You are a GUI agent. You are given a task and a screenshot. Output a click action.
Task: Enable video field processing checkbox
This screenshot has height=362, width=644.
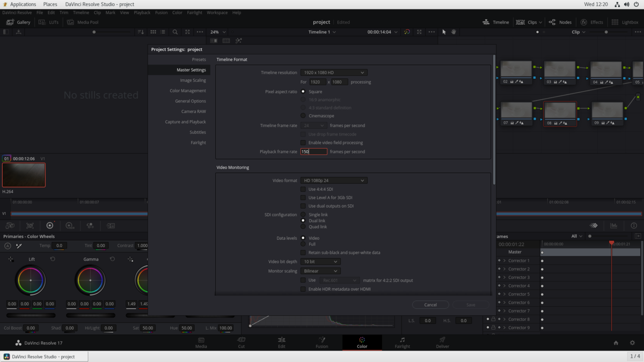pos(303,143)
